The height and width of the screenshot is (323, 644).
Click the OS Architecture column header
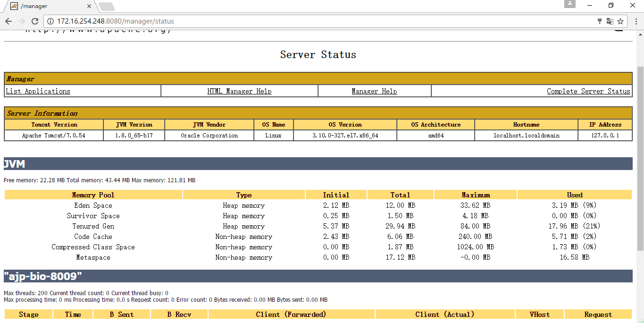[436, 125]
